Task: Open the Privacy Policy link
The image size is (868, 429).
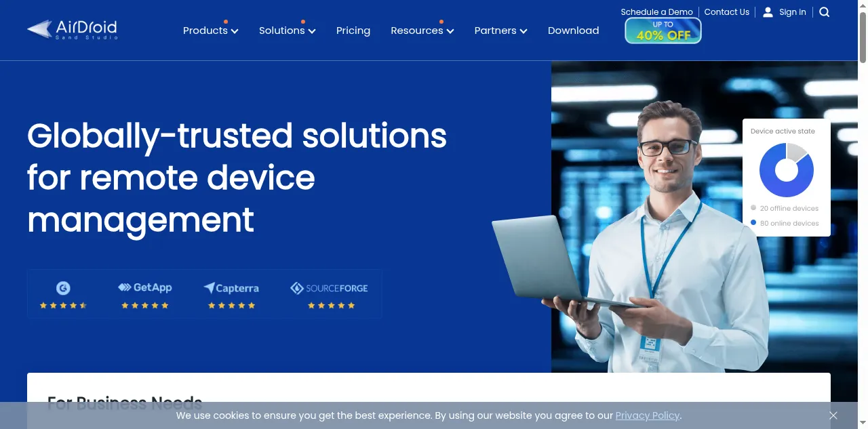Action: click(647, 415)
